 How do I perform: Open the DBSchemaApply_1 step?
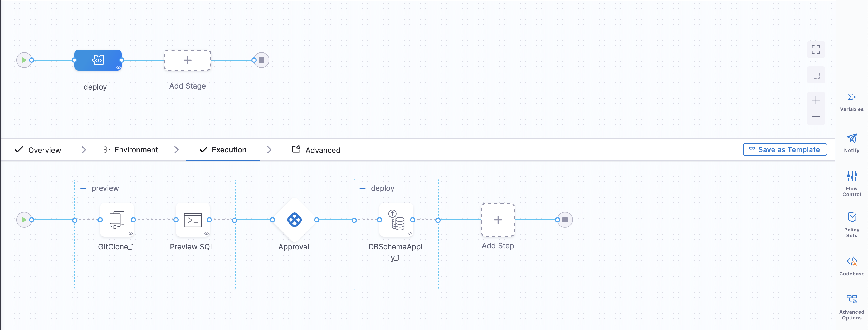pos(396,220)
